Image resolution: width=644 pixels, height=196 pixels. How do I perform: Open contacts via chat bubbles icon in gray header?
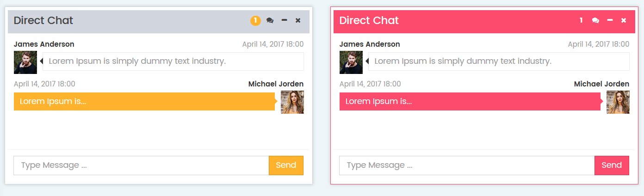coord(270,20)
